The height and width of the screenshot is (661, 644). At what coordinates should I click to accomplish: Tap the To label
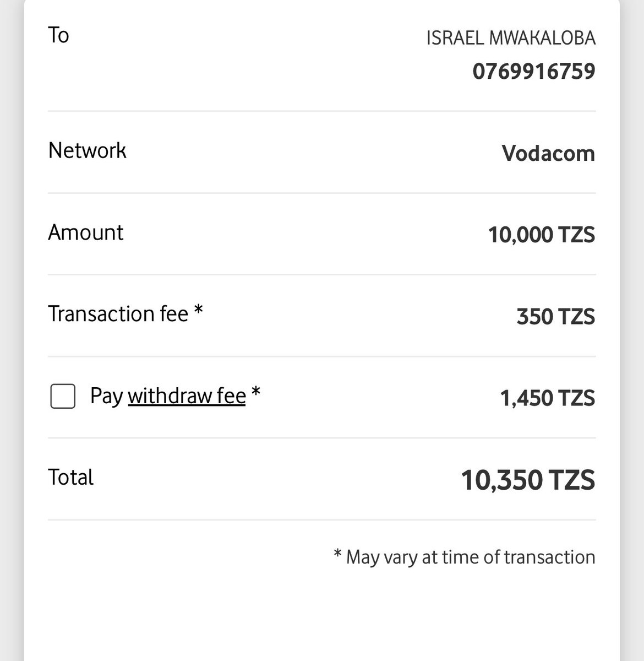[58, 35]
